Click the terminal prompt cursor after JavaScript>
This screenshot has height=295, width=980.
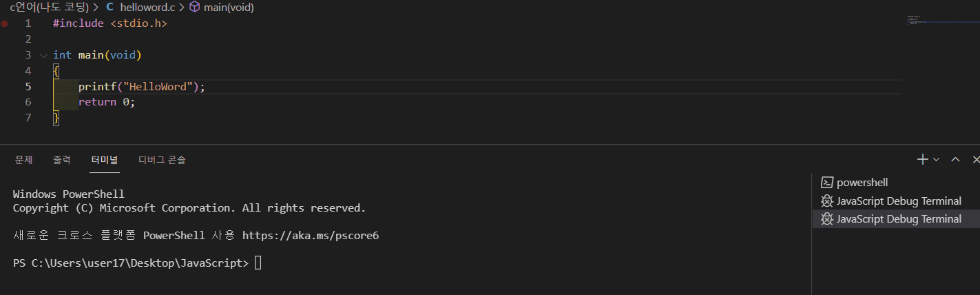[258, 263]
